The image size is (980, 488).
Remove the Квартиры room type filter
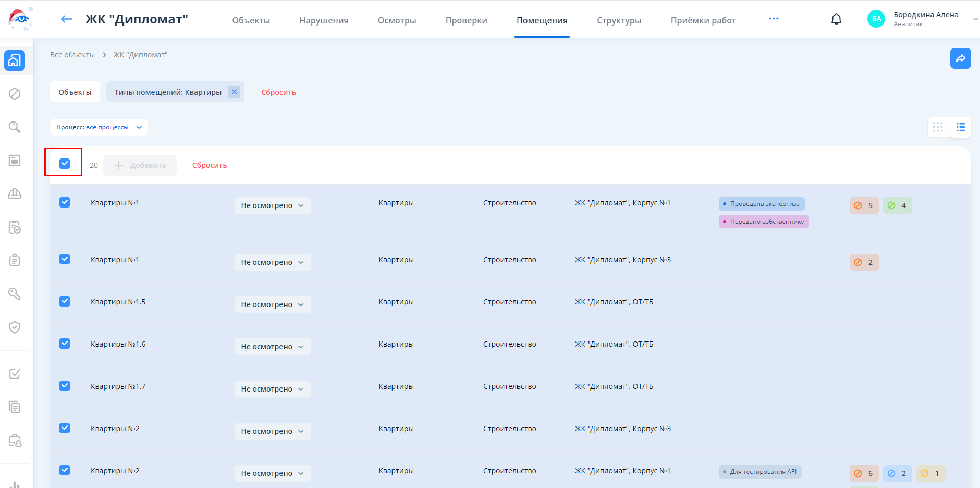[x=234, y=92]
